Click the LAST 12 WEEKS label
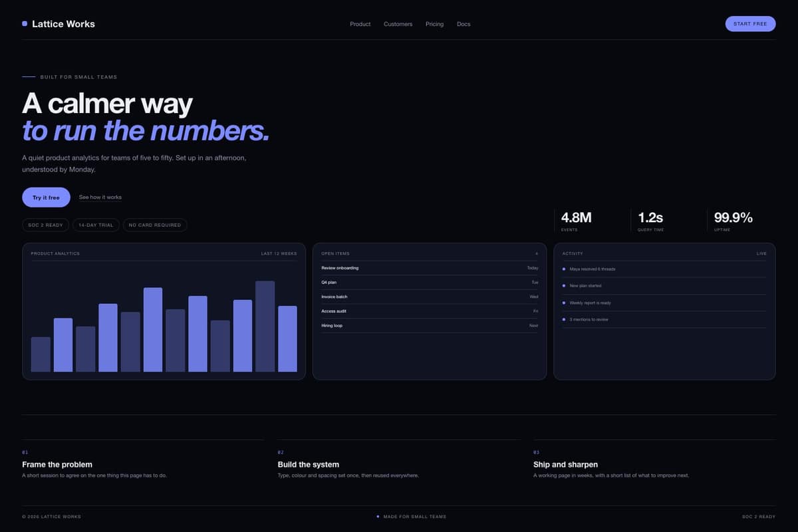This screenshot has width=798, height=532. coord(279,253)
